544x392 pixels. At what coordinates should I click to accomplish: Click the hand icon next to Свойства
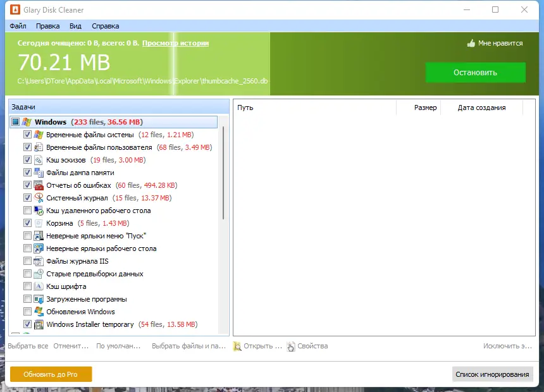click(x=291, y=346)
